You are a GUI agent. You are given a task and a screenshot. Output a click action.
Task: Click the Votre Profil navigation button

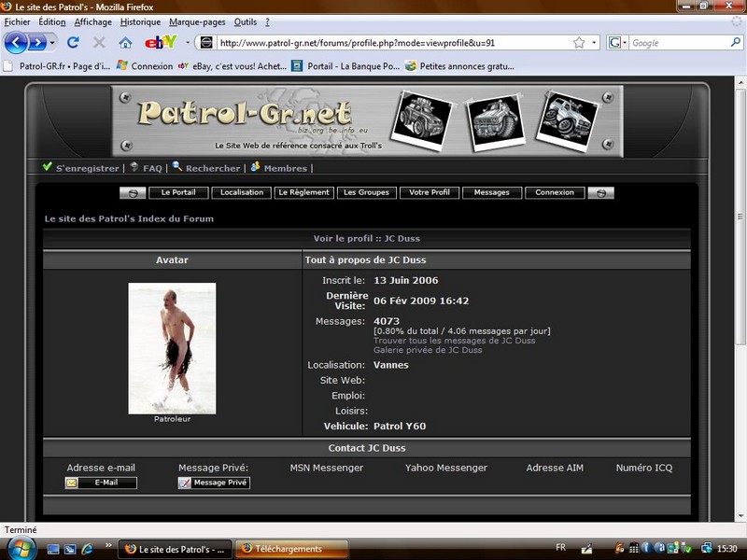coord(430,192)
